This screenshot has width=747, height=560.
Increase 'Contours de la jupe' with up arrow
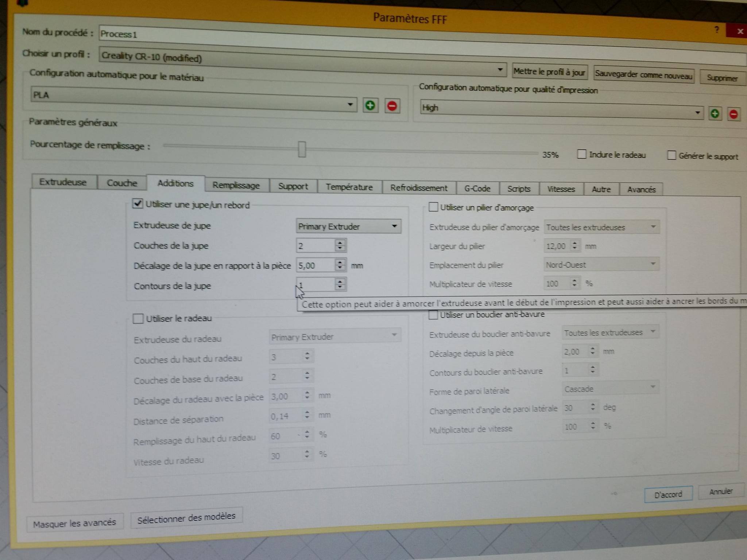point(340,281)
